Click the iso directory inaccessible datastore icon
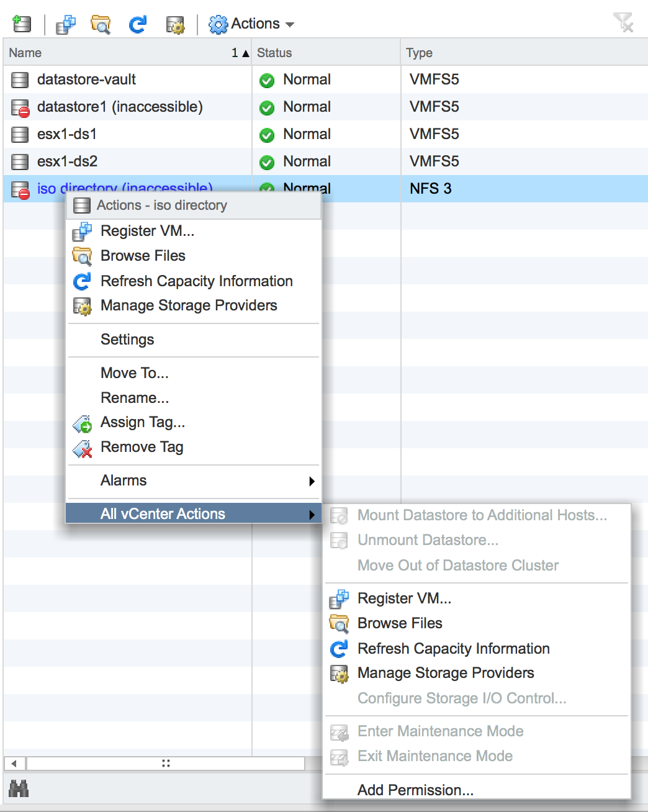The image size is (648, 812). click(x=20, y=190)
